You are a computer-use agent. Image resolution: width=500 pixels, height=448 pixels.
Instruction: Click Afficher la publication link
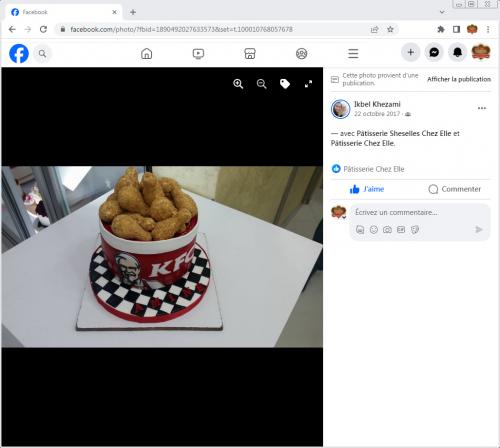pos(459,79)
